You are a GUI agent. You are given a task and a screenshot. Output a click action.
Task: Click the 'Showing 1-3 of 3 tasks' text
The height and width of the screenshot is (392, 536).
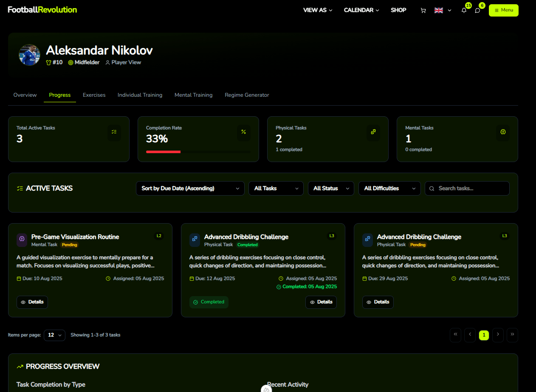[96, 335]
